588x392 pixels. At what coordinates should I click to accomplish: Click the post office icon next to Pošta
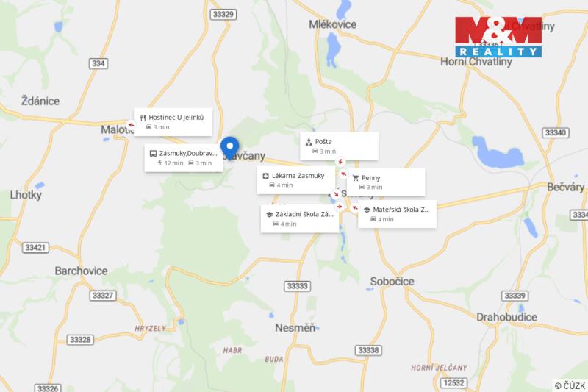(x=309, y=142)
